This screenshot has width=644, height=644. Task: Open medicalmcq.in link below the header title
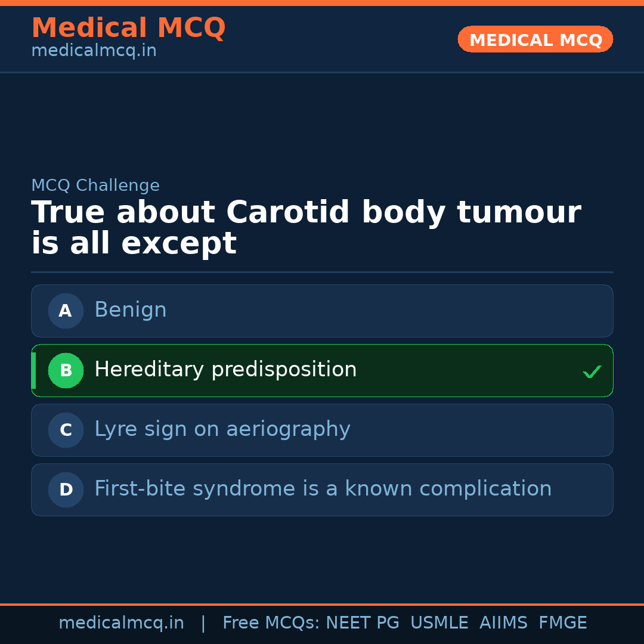coord(94,51)
